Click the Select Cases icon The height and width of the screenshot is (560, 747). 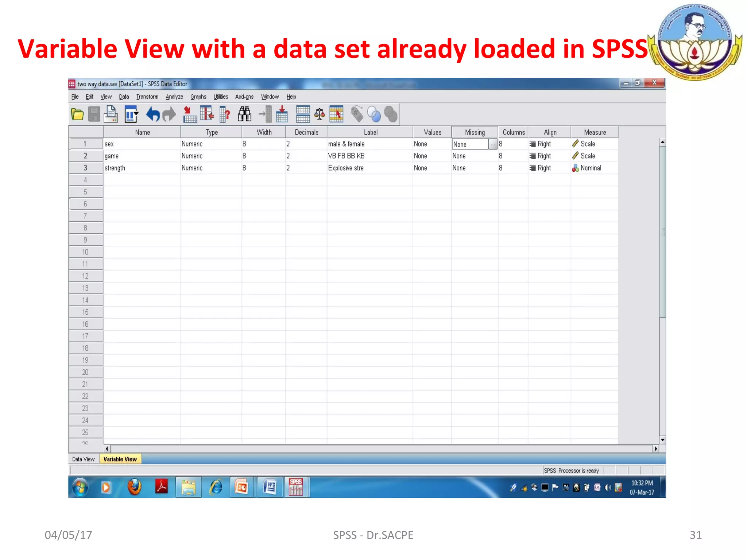tap(336, 114)
